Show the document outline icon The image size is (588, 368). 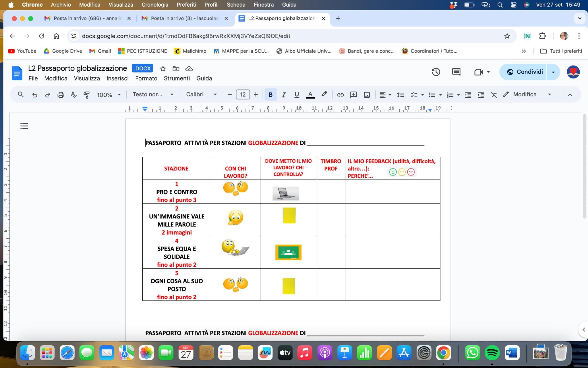[x=24, y=126]
